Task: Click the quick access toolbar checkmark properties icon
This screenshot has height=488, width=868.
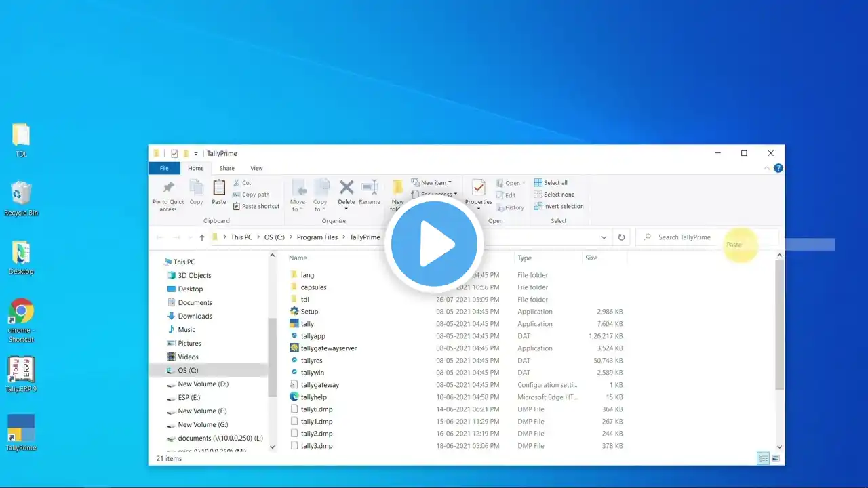Action: 174,154
